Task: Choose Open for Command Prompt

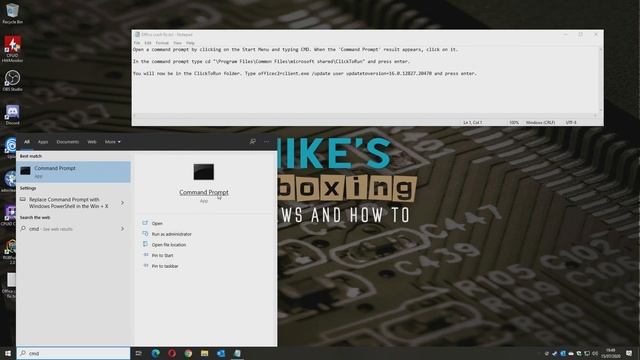Action: point(157,223)
